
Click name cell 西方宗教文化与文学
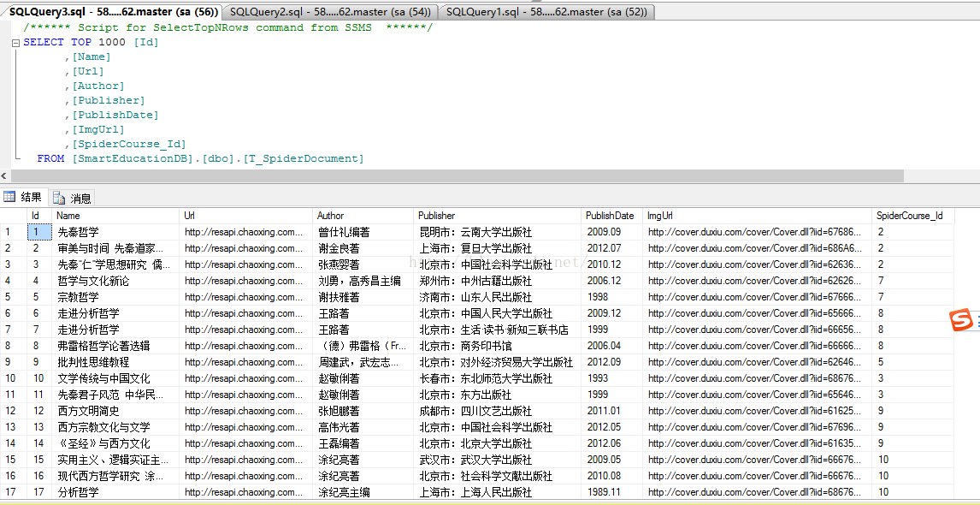tap(115, 427)
